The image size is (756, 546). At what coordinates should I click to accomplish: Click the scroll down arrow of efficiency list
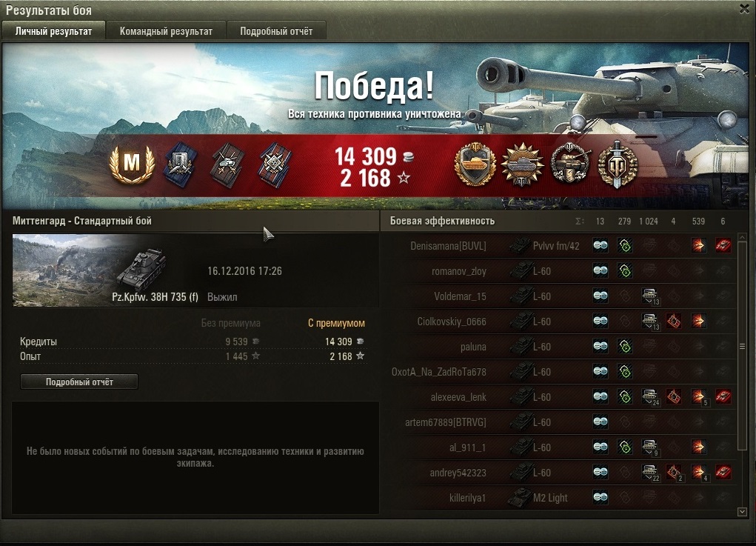(x=743, y=512)
